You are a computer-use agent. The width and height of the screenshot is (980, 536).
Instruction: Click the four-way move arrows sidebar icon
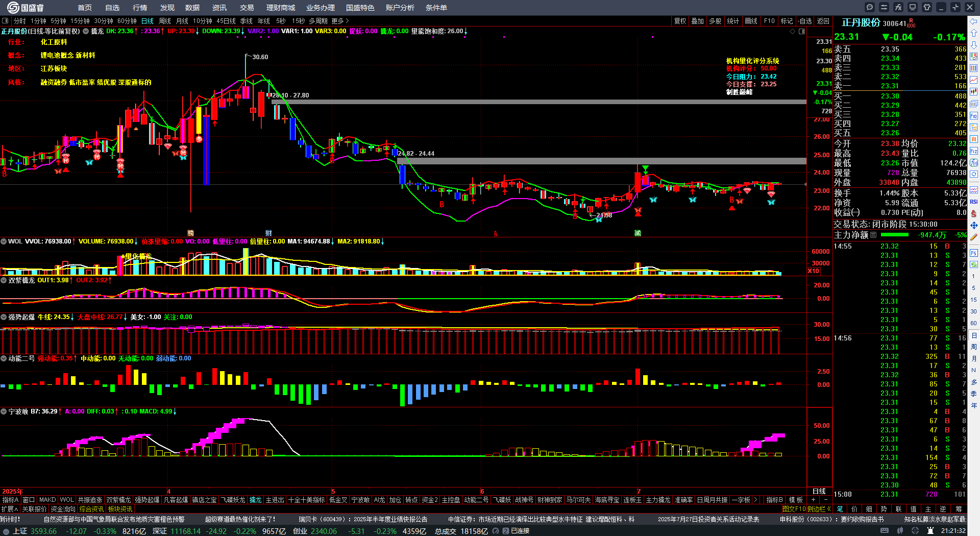tap(974, 225)
